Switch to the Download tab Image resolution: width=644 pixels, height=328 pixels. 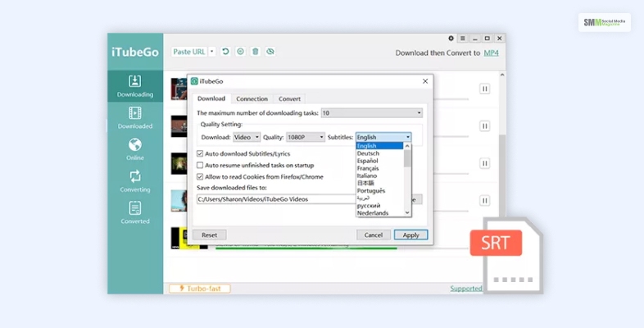click(211, 98)
